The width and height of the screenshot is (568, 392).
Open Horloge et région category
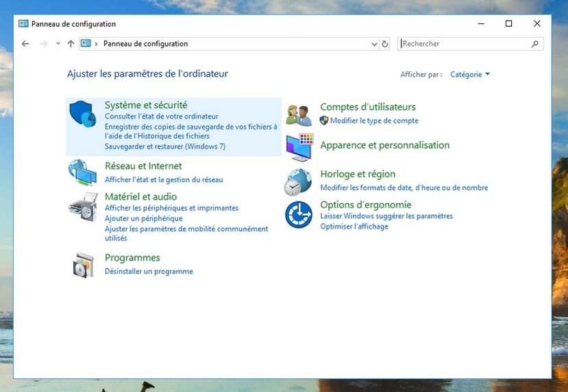358,174
